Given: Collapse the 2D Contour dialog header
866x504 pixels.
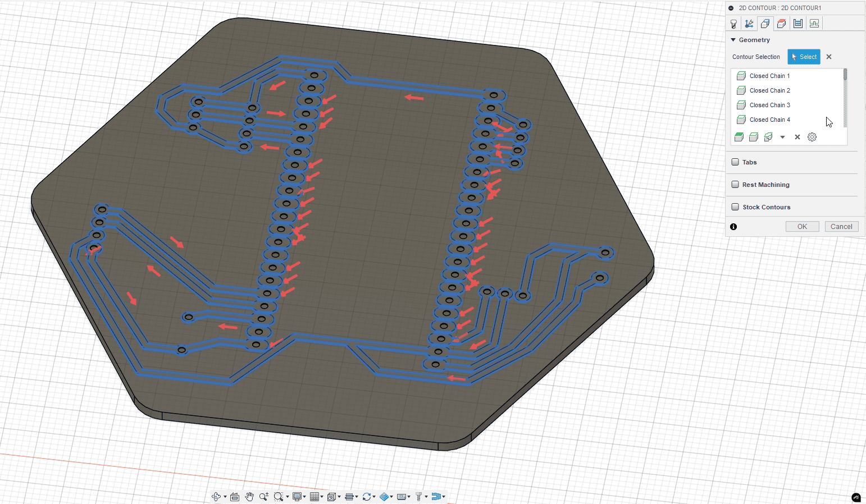Looking at the screenshot, I should pyautogui.click(x=731, y=8).
